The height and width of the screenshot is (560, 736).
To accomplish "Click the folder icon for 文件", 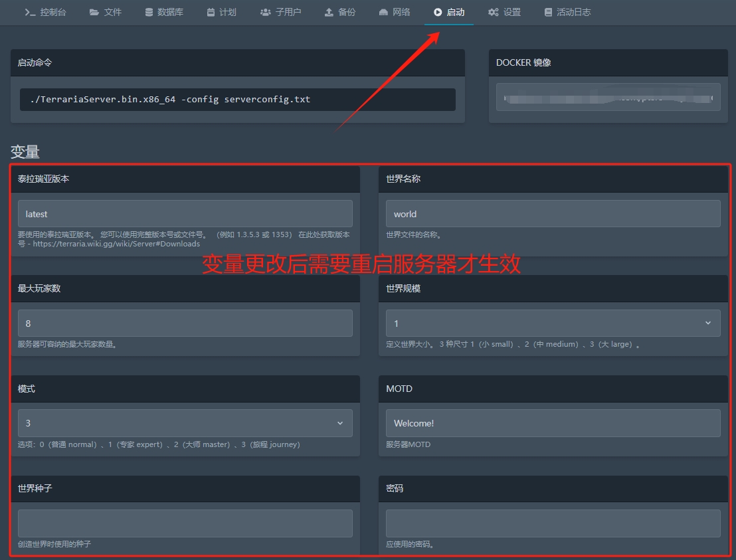I will pyautogui.click(x=94, y=12).
